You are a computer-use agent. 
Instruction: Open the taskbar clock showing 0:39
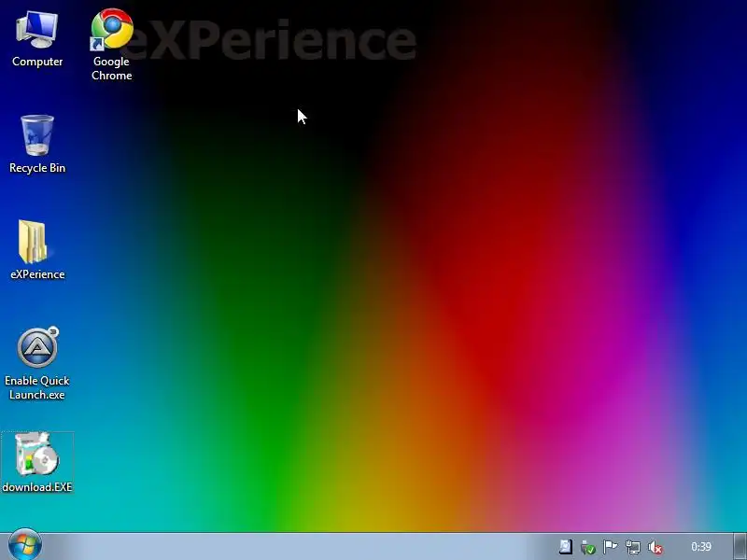[701, 547]
